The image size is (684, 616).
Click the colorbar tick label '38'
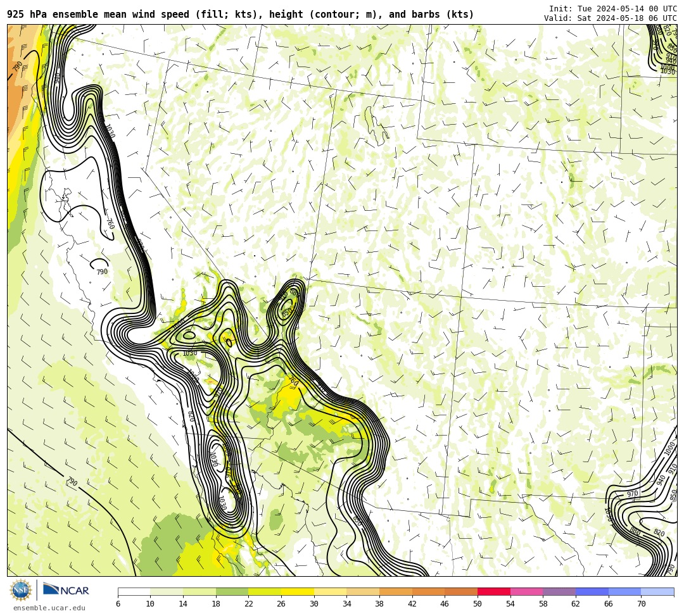coord(379,604)
